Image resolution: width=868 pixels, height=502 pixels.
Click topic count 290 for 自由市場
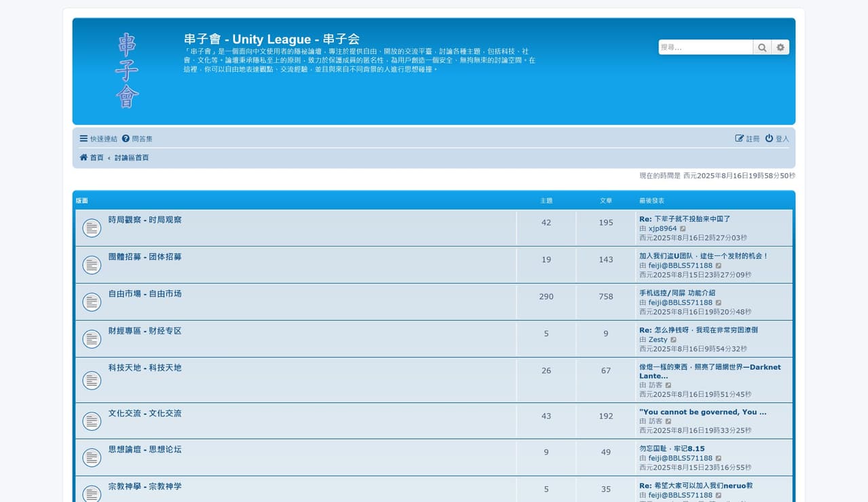546,296
